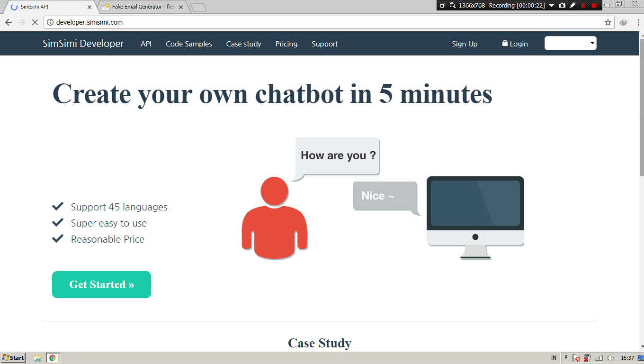Click the Get Started button
Image resolution: width=644 pixels, height=364 pixels.
(x=101, y=284)
